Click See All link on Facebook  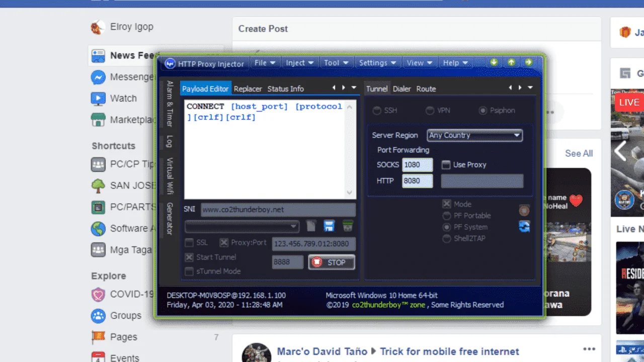tap(579, 153)
